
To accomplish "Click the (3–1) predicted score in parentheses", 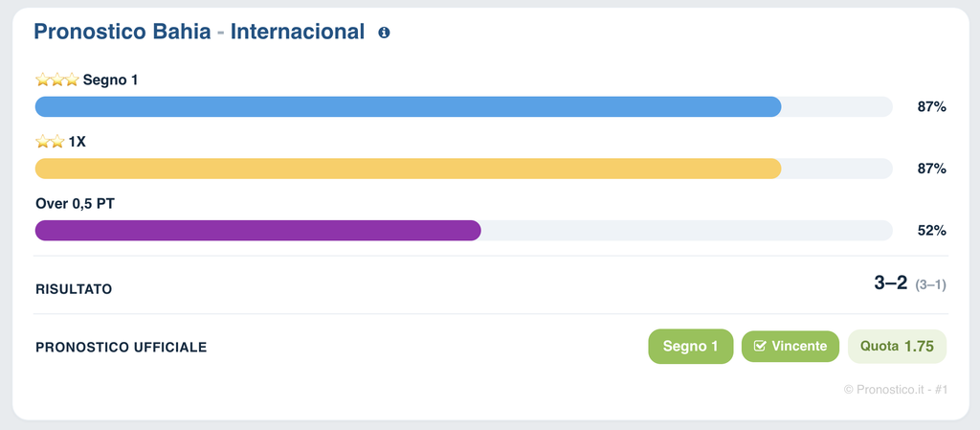I will pyautogui.click(x=930, y=285).
